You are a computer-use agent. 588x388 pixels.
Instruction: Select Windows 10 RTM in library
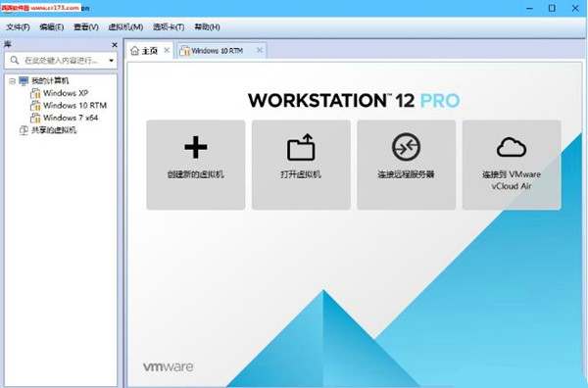[x=75, y=106]
